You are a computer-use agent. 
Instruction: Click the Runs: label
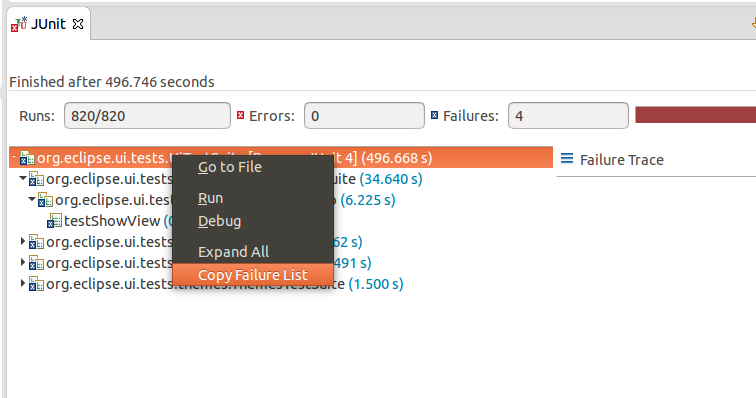[37, 116]
